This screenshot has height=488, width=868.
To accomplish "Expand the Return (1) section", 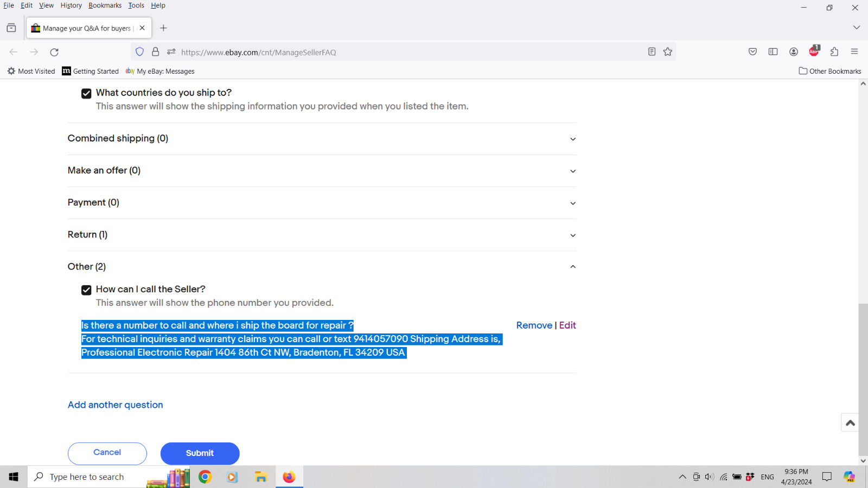I will pyautogui.click(x=322, y=235).
